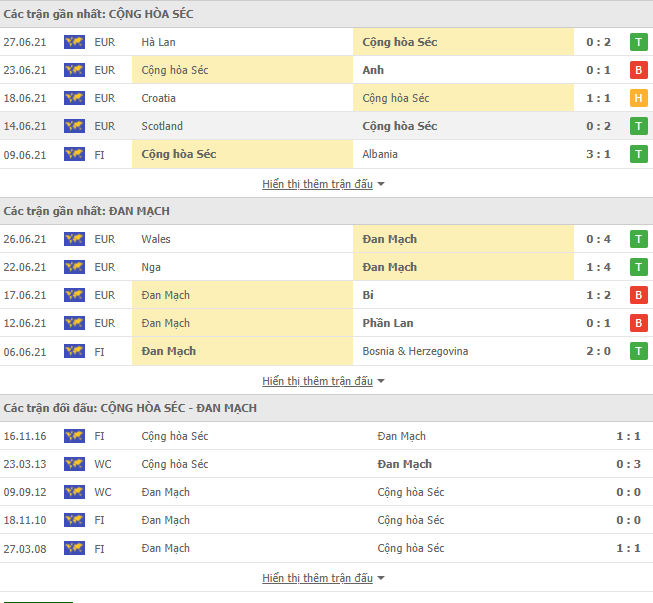Image resolution: width=653 pixels, height=603 pixels.
Task: Select the Nga team name
Action: click(x=151, y=267)
